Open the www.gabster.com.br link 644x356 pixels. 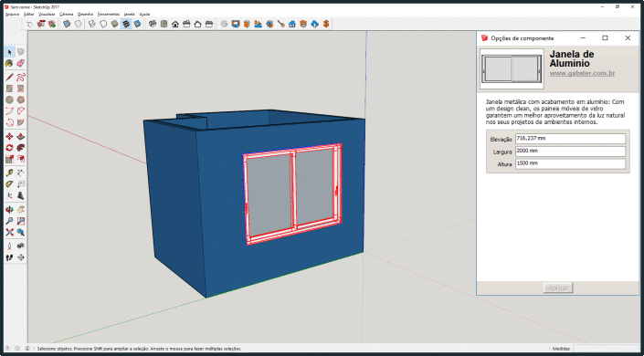pyautogui.click(x=582, y=74)
